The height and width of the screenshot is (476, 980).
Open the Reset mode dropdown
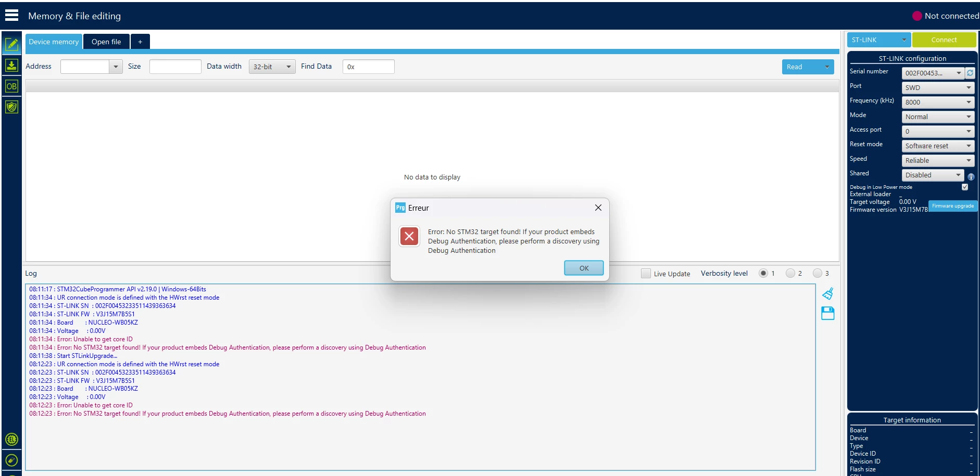click(937, 146)
